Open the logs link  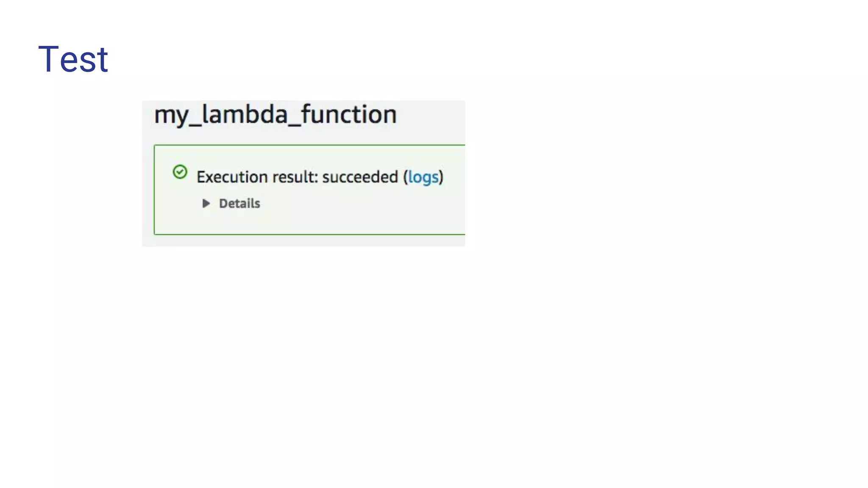tap(423, 177)
